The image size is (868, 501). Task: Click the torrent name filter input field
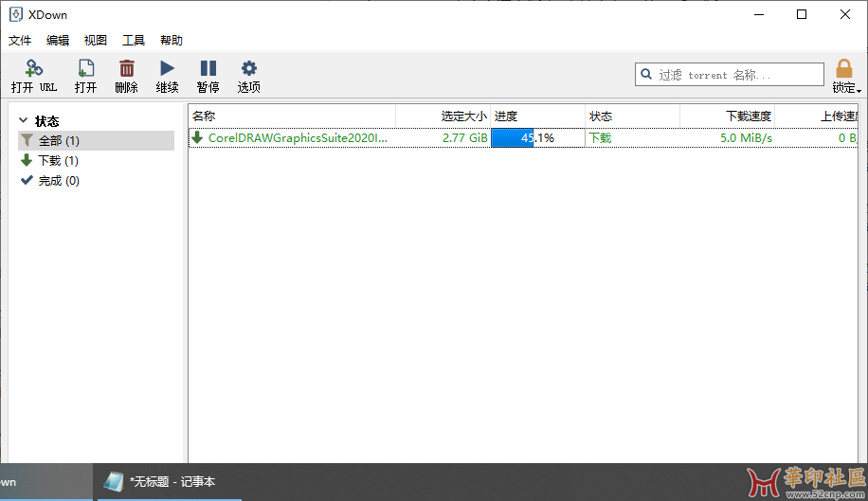pyautogui.click(x=730, y=75)
